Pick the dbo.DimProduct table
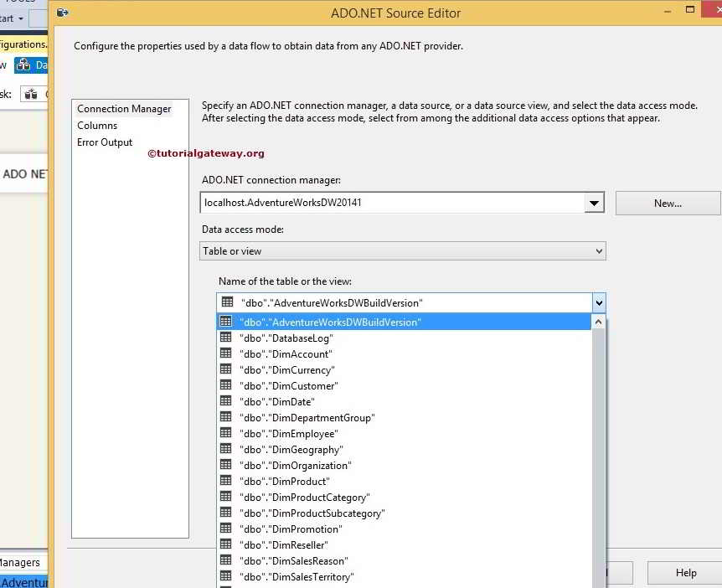The width and height of the screenshot is (722, 588). click(x=404, y=481)
